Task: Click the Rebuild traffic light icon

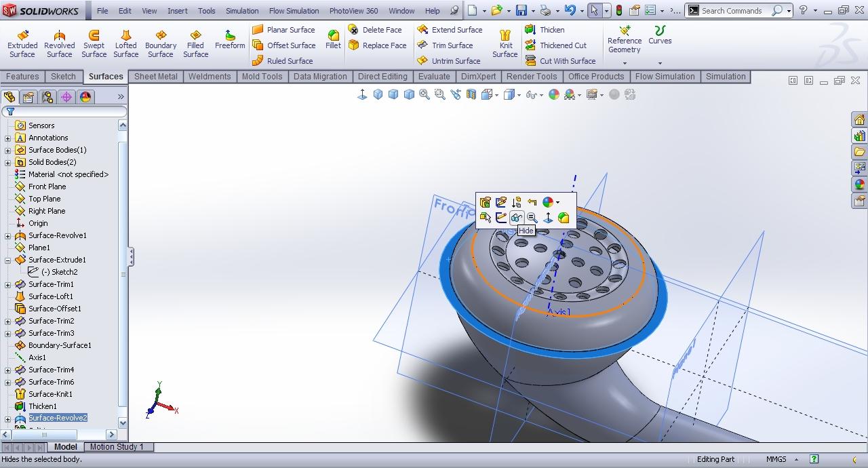Action: (618, 10)
